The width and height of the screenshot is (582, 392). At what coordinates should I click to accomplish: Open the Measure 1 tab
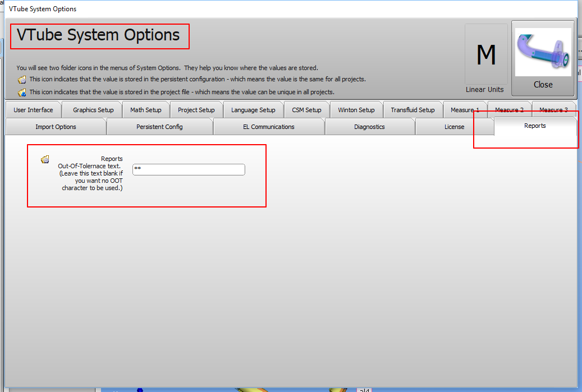[x=464, y=110]
